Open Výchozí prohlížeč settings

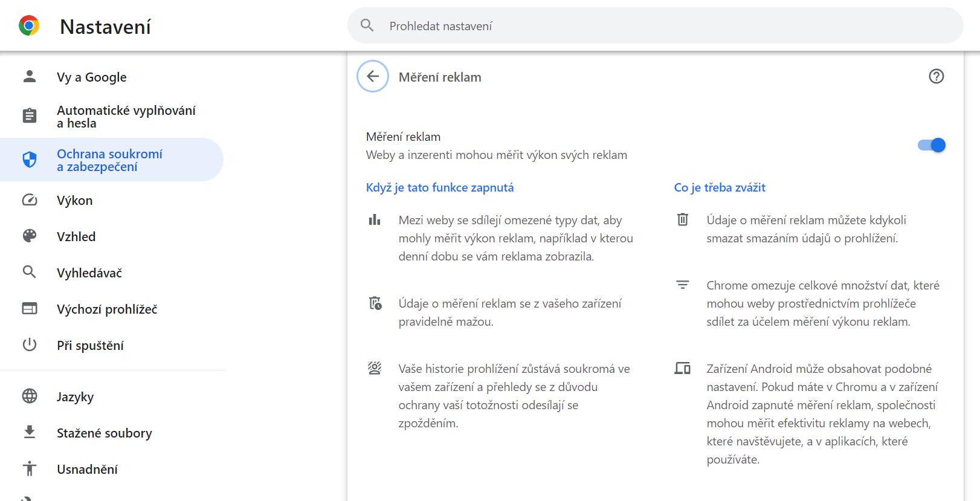[107, 309]
